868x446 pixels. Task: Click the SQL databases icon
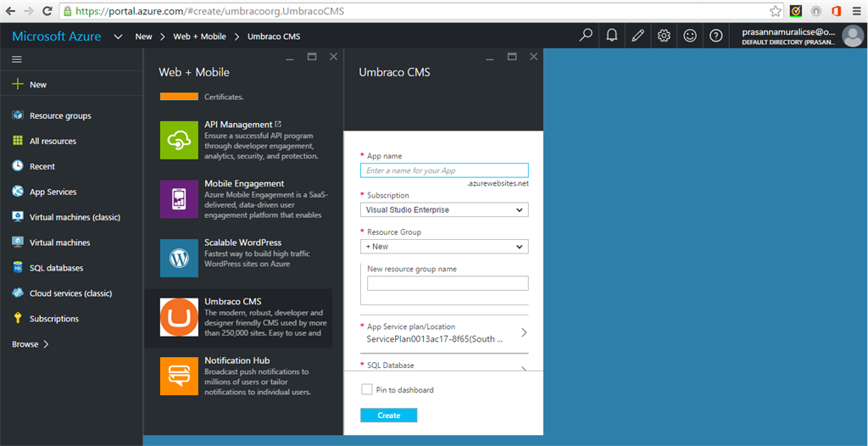click(18, 268)
